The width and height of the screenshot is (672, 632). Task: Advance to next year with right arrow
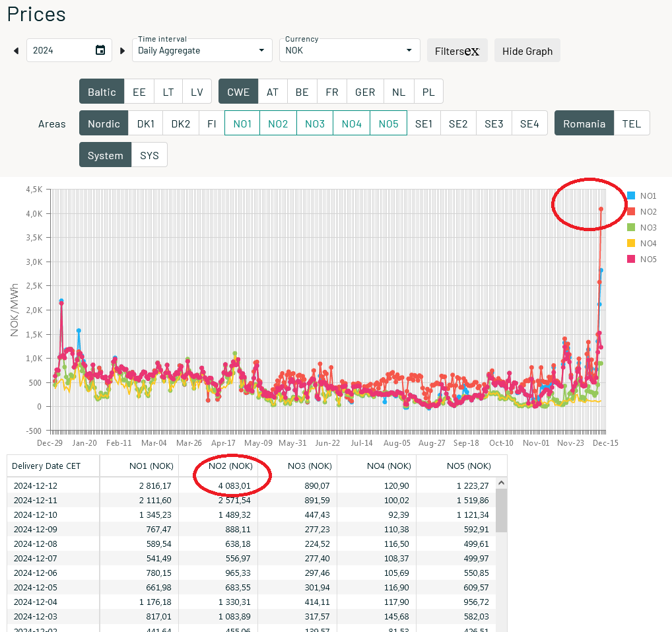[122, 51]
